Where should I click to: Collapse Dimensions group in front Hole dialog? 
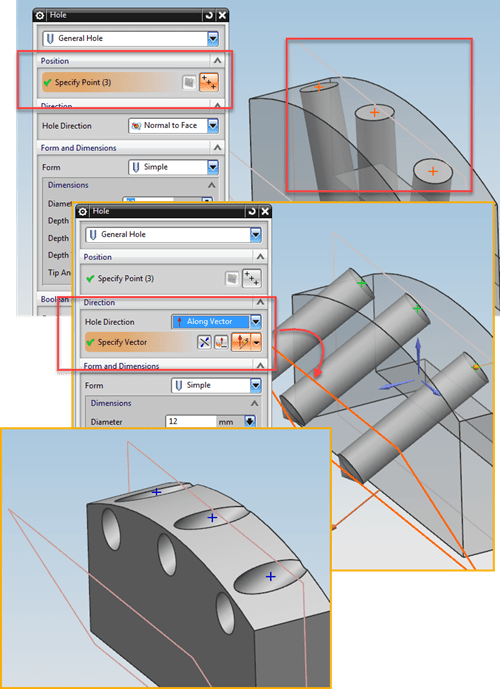coord(254,403)
